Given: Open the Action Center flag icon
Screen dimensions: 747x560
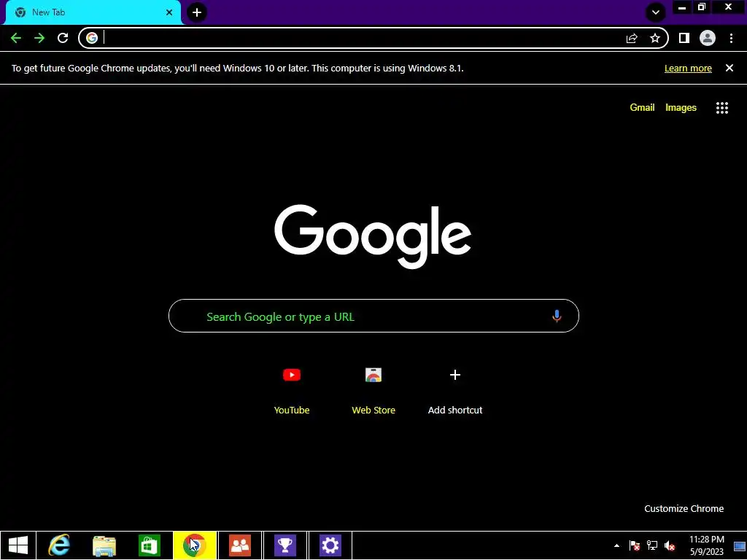Looking at the screenshot, I should coord(634,545).
